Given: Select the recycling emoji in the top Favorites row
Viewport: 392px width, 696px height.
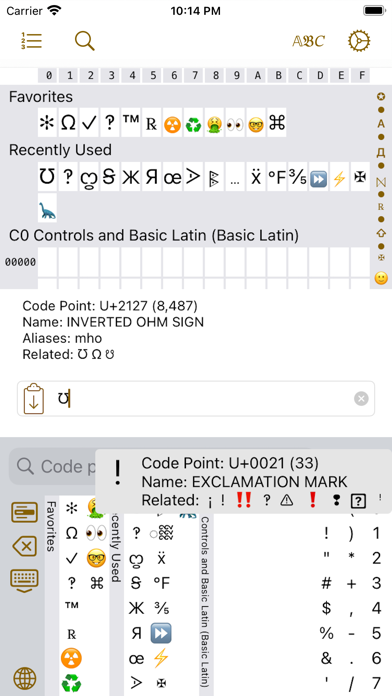Looking at the screenshot, I should click(193, 123).
